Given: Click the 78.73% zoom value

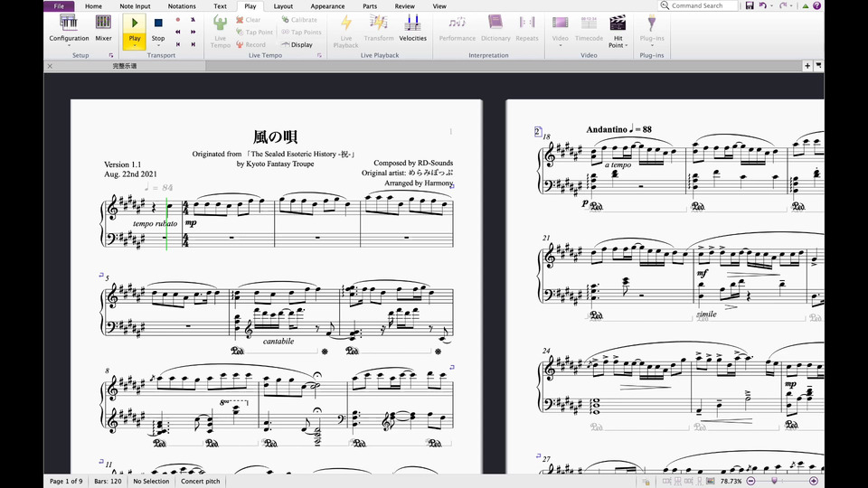Looking at the screenshot, I should click(731, 482).
